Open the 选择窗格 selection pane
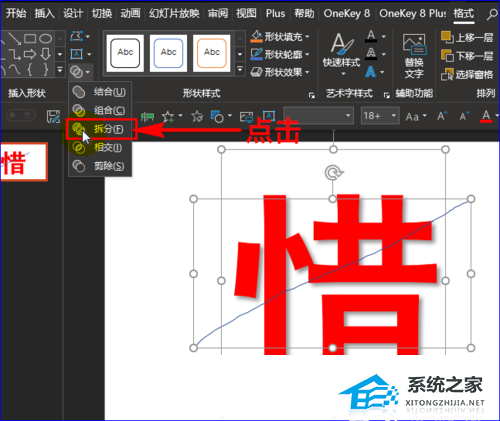The image size is (500, 421). pos(467,74)
